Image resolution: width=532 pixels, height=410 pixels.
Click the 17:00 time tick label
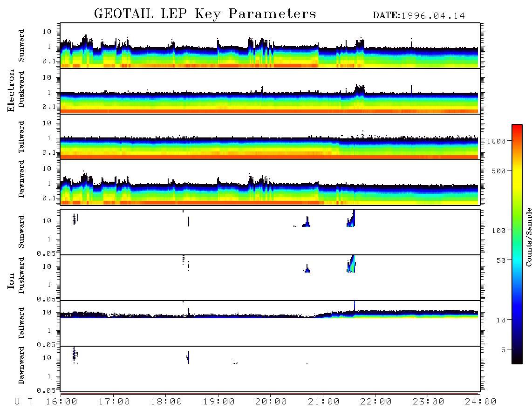coord(114,402)
